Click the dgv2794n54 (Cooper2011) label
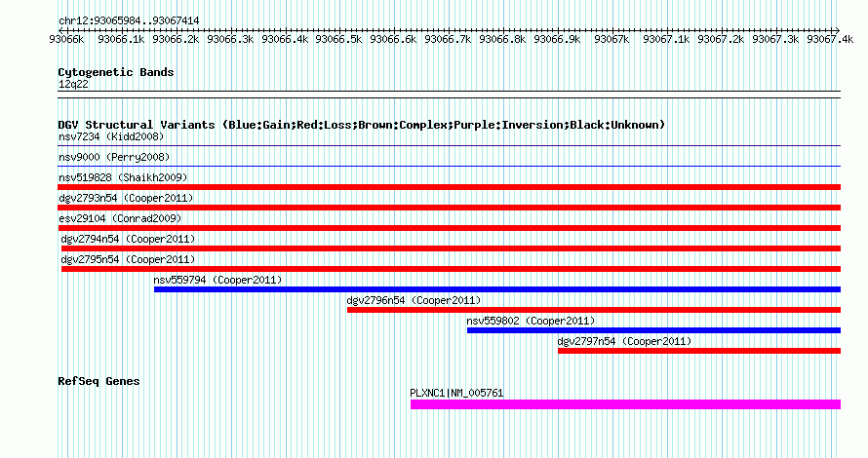 [x=128, y=239]
